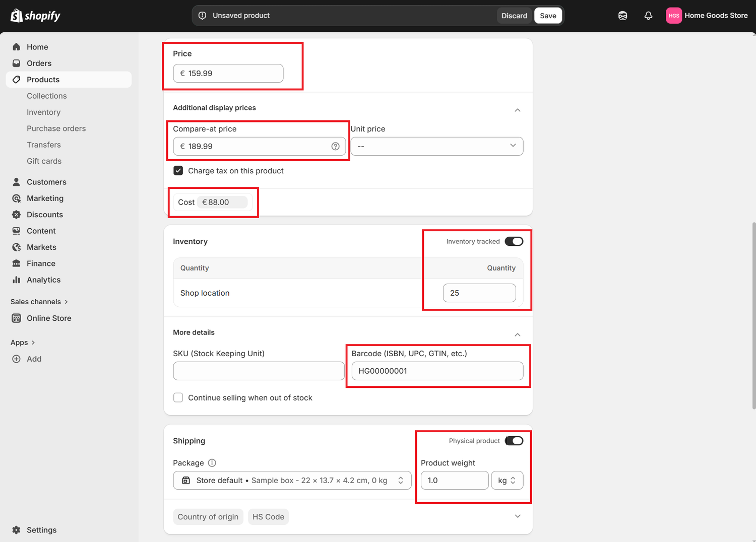Screen dimensions: 756x542
Task: Collapse the Additional display prices section
Action: pyautogui.click(x=517, y=110)
